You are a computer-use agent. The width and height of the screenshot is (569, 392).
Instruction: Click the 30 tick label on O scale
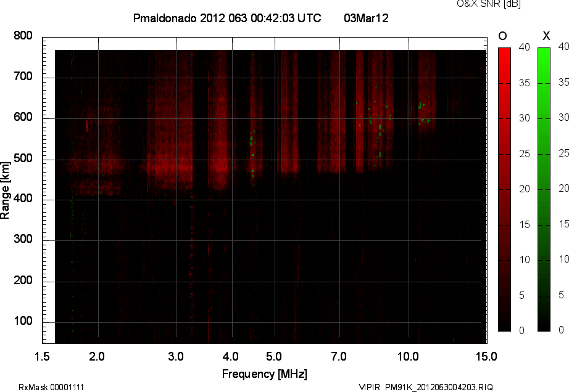pos(525,118)
